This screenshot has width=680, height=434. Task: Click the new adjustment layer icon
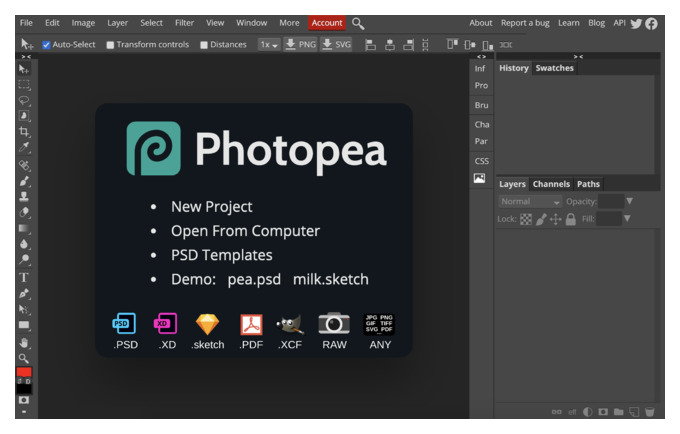point(588,411)
